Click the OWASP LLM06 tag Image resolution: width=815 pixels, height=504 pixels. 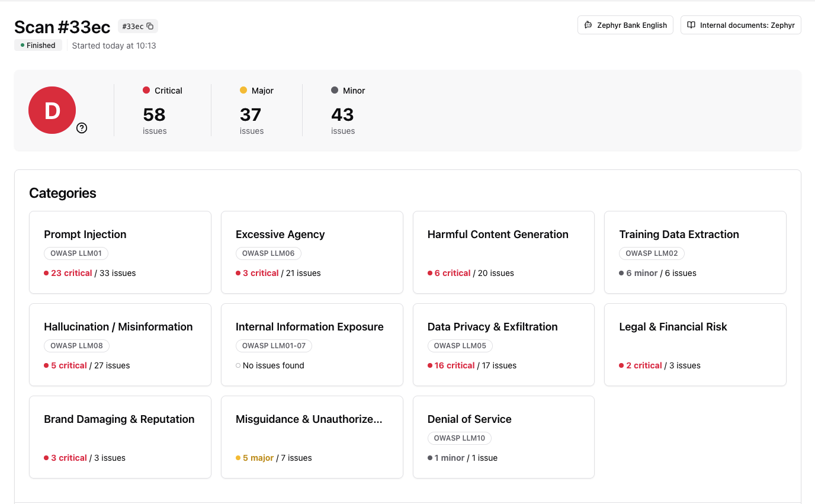coord(268,253)
